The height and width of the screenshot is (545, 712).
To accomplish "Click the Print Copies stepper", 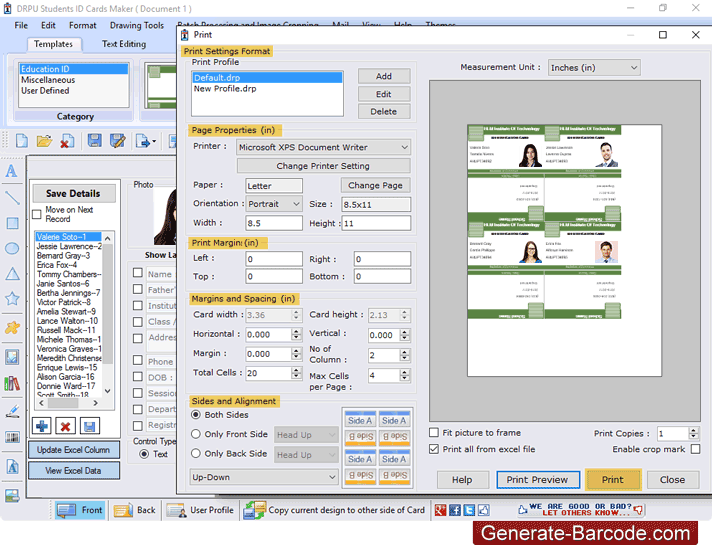I will click(693, 433).
